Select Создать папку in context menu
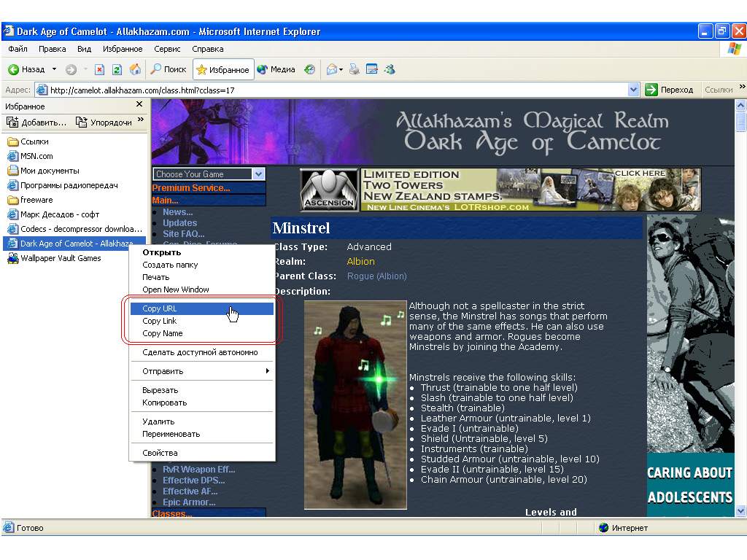Viewport: 747px width, 560px height. point(202,265)
